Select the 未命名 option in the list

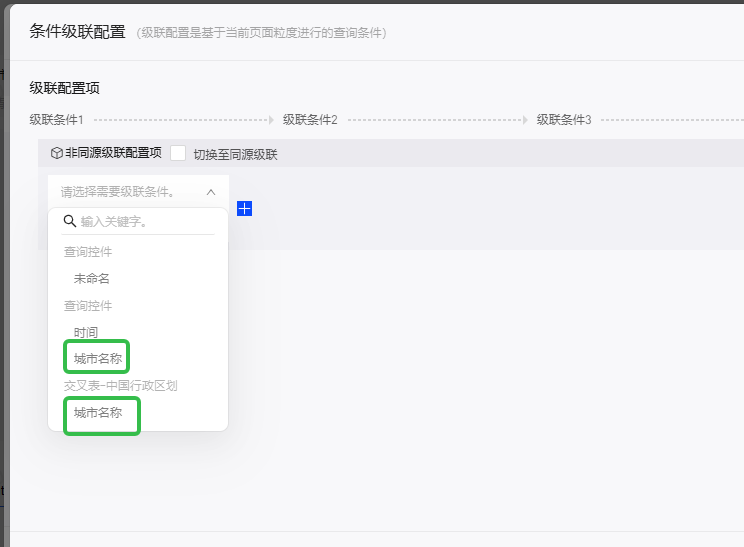pyautogui.click(x=92, y=278)
